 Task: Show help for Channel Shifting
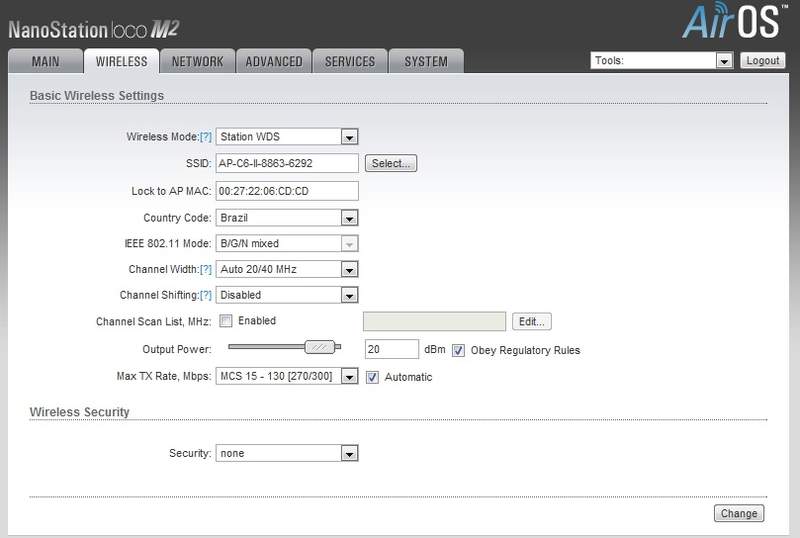206,295
